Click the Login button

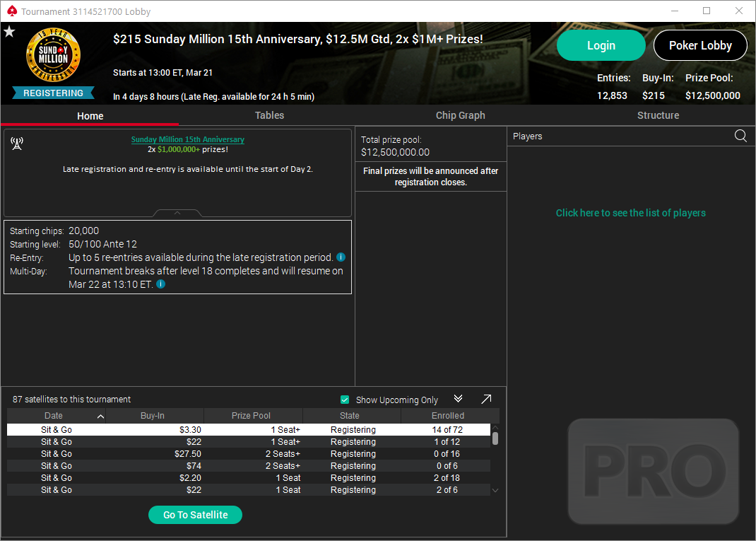[601, 45]
